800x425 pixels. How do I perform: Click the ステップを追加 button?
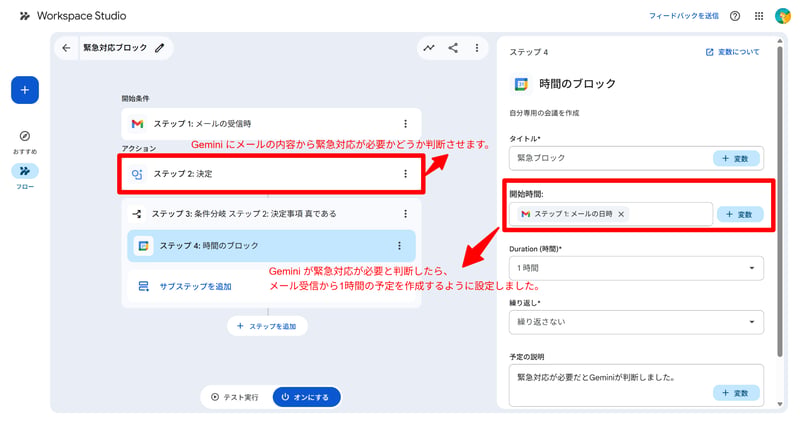267,327
